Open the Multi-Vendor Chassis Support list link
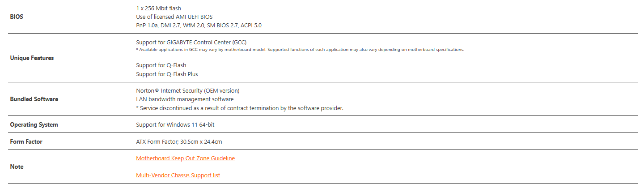This screenshot has height=188, width=644. (x=178, y=175)
